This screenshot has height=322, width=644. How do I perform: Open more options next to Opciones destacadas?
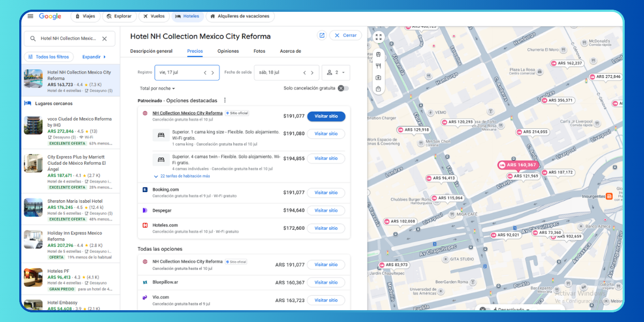point(225,100)
